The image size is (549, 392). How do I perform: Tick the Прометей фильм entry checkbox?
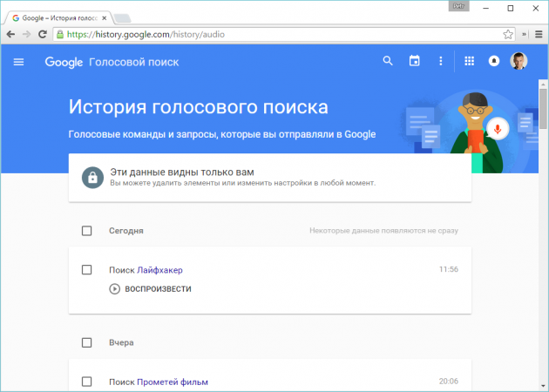(x=86, y=382)
